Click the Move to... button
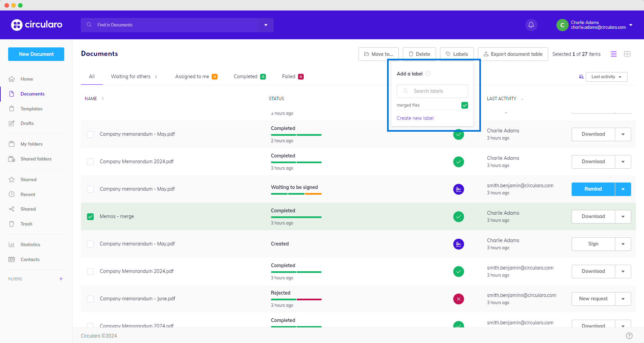This screenshot has width=644, height=343. [x=378, y=54]
